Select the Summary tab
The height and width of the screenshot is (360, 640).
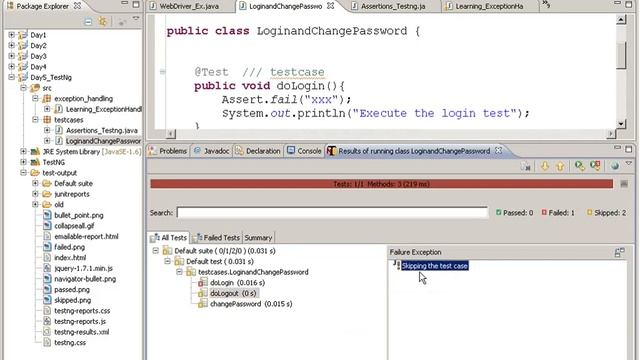(x=258, y=238)
